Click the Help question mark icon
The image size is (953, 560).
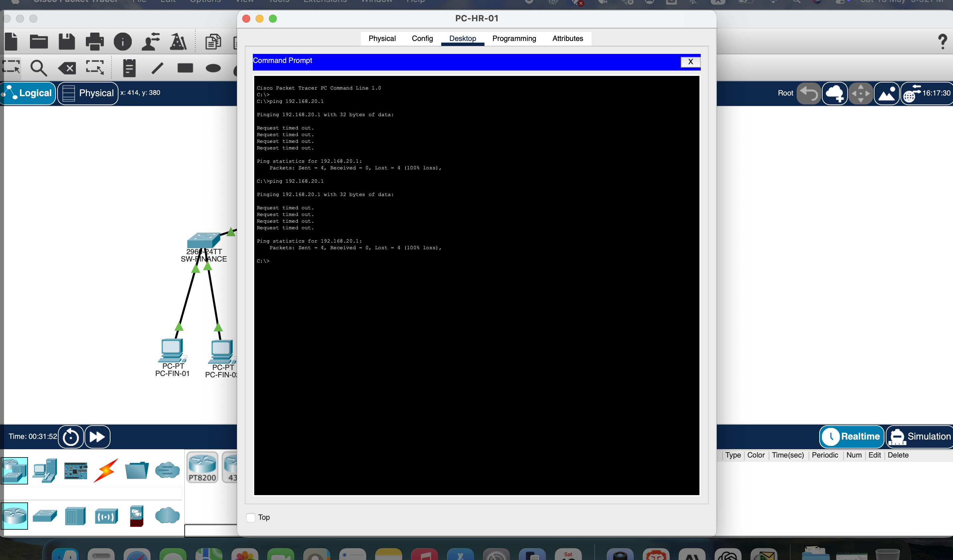point(942,42)
